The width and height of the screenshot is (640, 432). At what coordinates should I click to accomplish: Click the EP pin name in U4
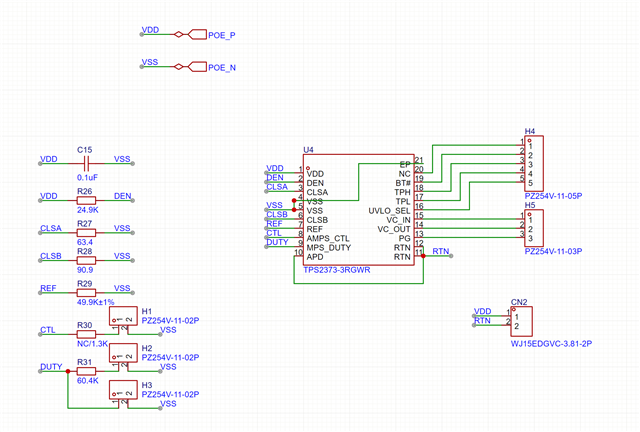405,165
